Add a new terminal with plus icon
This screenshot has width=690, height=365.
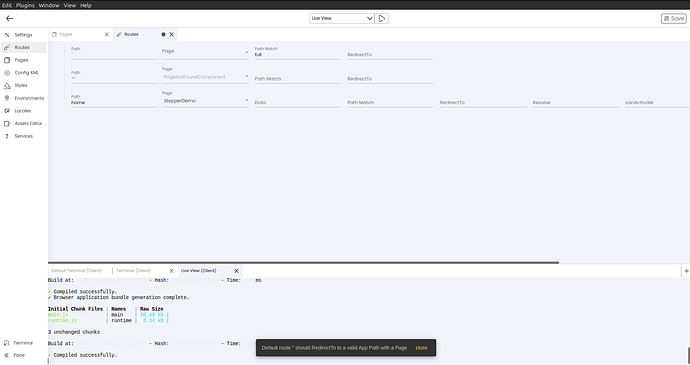pos(686,271)
